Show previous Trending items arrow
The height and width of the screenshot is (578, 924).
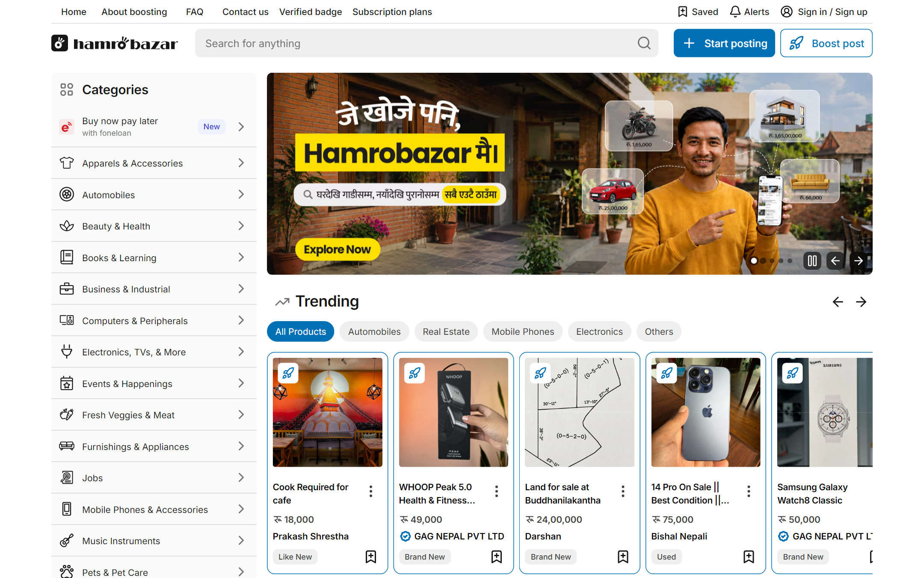838,302
